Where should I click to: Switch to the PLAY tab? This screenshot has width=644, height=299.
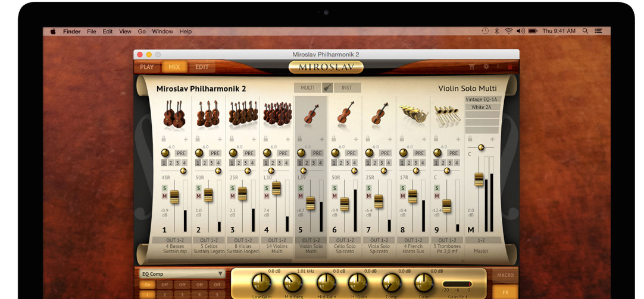[x=147, y=67]
